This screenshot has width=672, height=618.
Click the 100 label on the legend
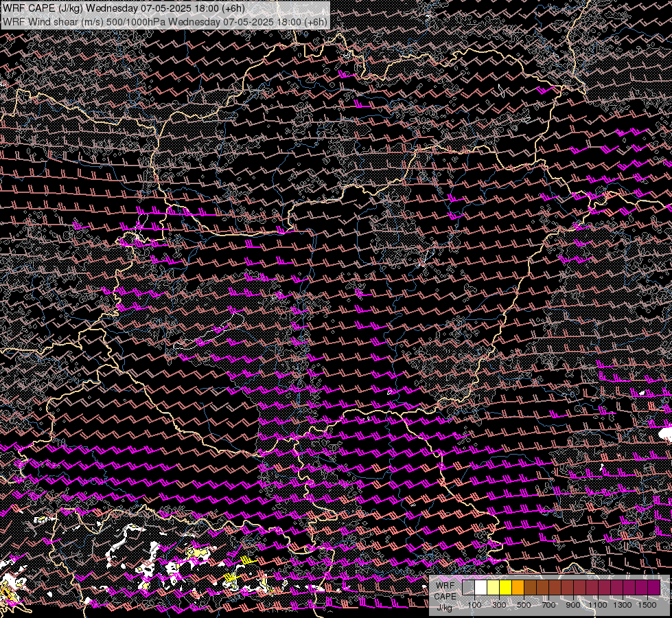(474, 605)
